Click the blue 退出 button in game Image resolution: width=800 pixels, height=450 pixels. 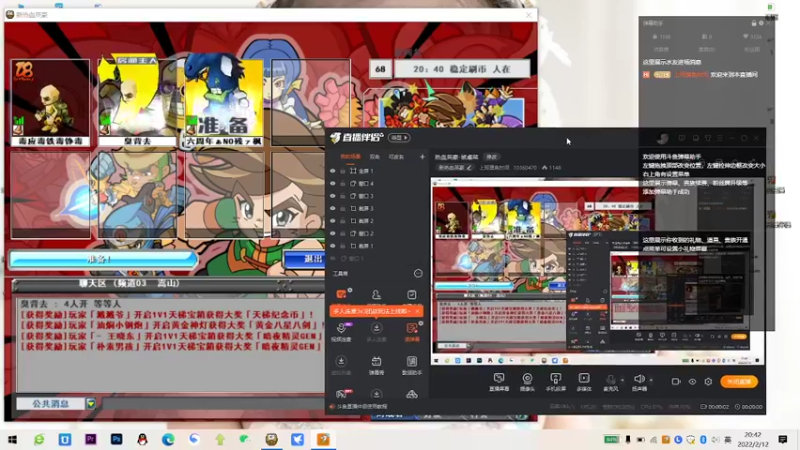(304, 259)
